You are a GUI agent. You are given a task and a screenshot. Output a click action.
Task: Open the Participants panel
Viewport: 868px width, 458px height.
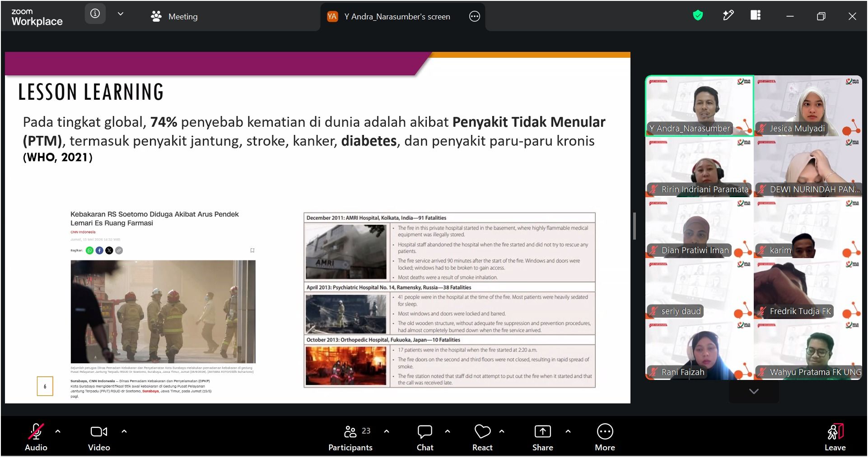(350, 438)
